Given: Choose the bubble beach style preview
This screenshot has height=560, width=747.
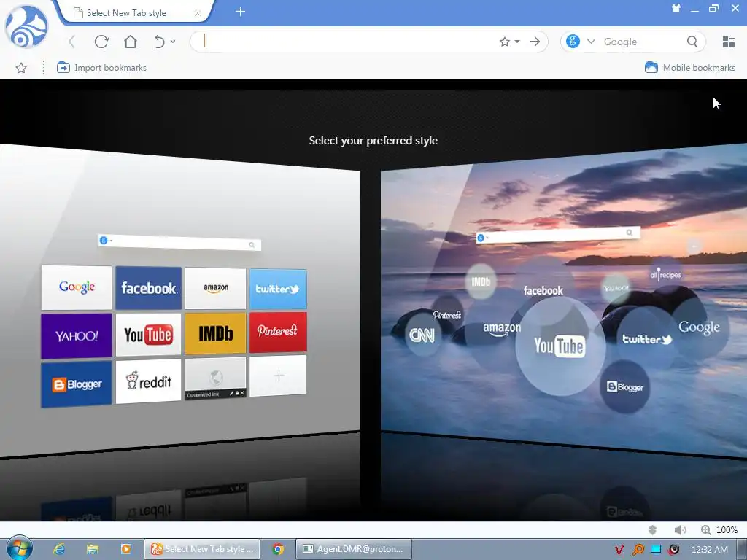Looking at the screenshot, I should 564,300.
